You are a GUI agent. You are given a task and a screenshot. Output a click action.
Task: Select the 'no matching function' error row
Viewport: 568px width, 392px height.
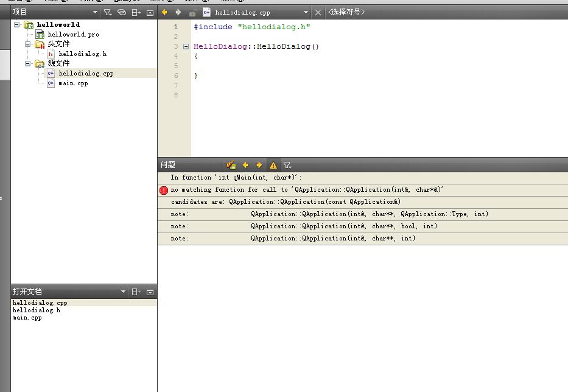(363, 190)
